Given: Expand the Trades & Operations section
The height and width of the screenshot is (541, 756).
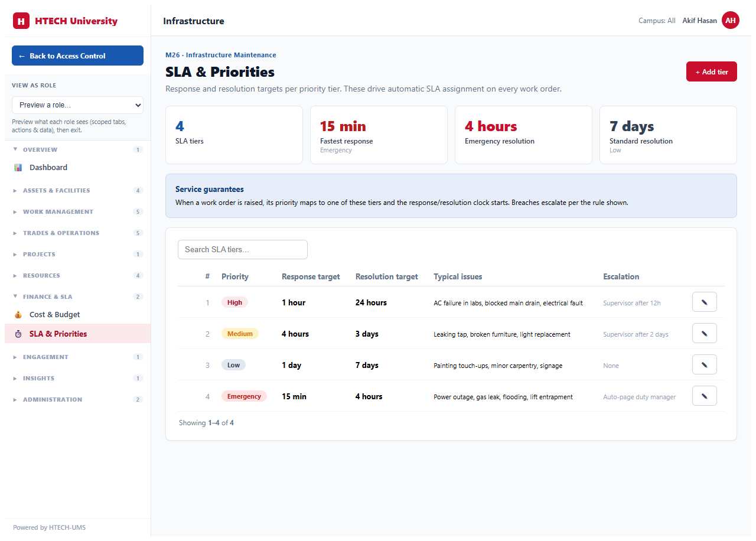Looking at the screenshot, I should (77, 233).
